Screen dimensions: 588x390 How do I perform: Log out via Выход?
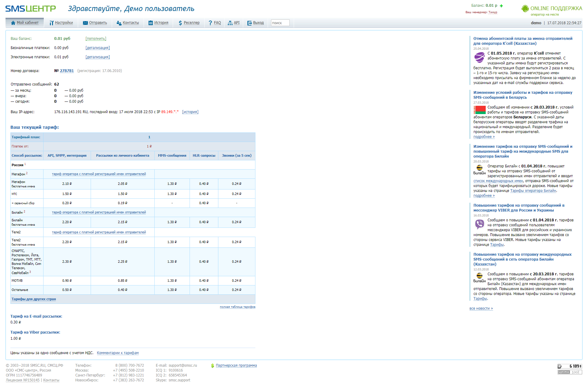coord(258,23)
